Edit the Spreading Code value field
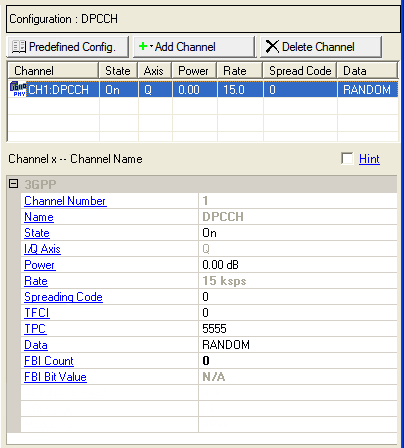The image size is (404, 448). pyautogui.click(x=298, y=297)
